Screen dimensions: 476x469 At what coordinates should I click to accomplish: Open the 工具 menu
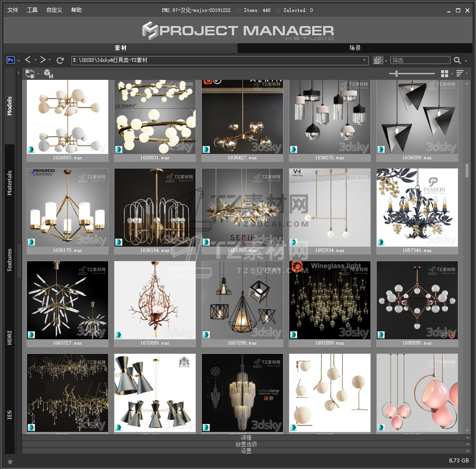[32, 10]
